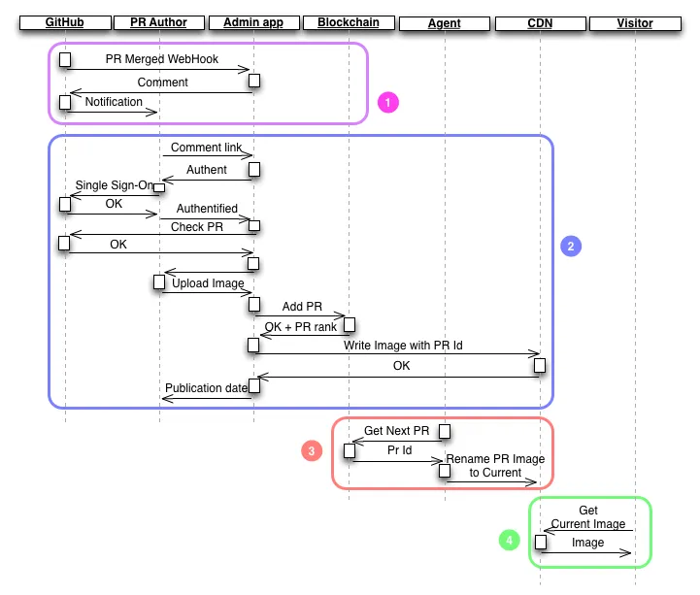
Task: Click the 'Get Next PR' message label
Action: coord(396,431)
